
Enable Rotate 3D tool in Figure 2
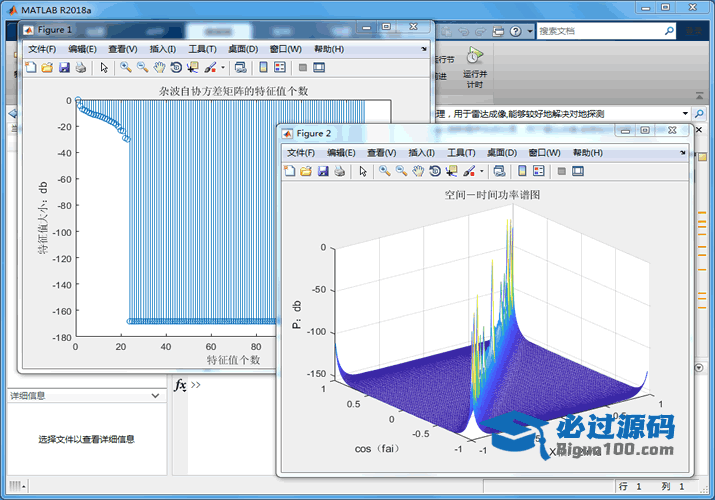pyautogui.click(x=435, y=171)
